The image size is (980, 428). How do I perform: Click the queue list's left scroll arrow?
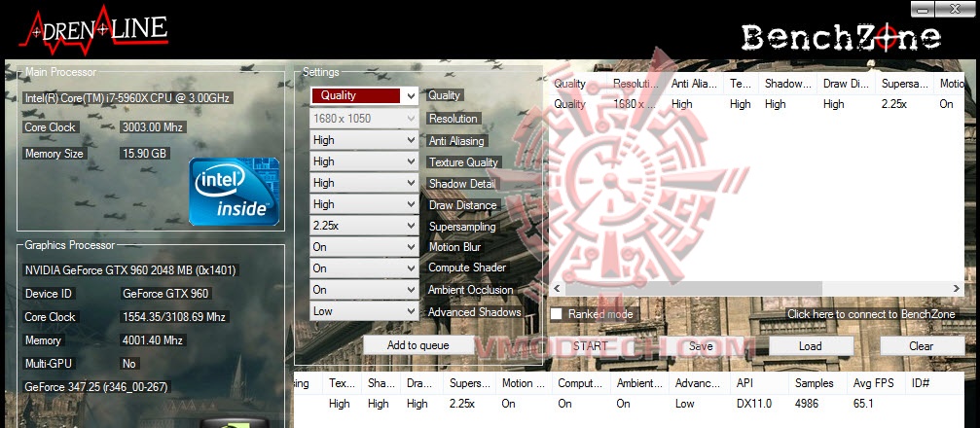point(557,288)
